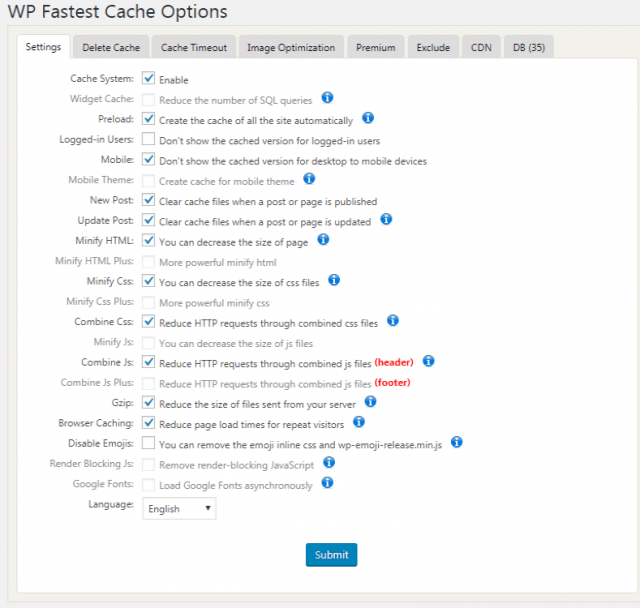The width and height of the screenshot is (640, 608).
Task: Open the DB (35) tab
Action: (x=528, y=47)
